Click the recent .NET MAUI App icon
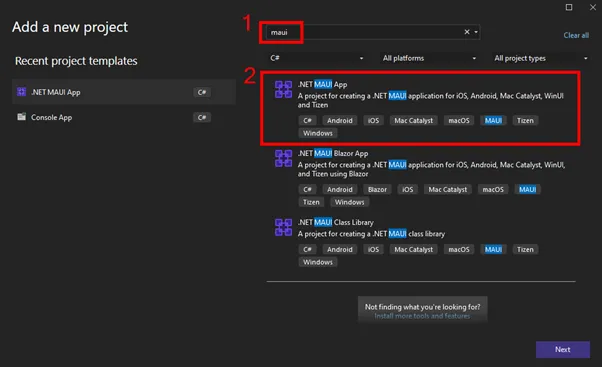Image resolution: width=602 pixels, height=367 pixels. tap(22, 92)
